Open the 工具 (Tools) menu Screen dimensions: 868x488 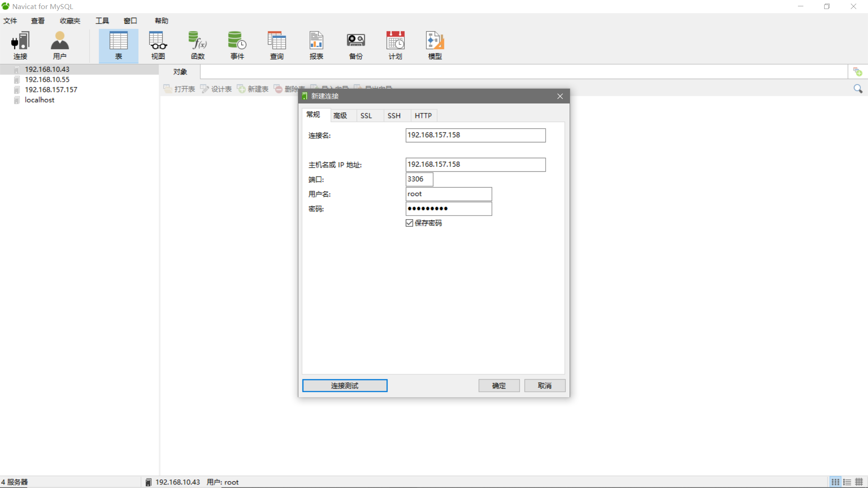(102, 21)
